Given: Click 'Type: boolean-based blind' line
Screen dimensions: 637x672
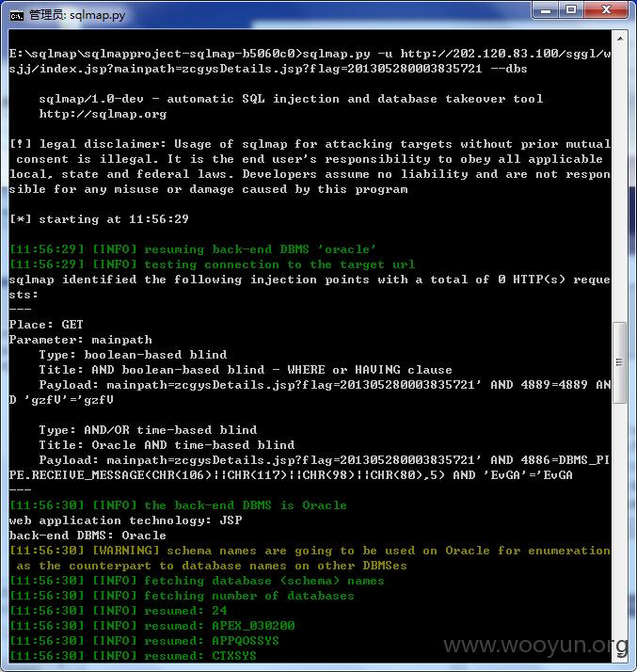Looking at the screenshot, I should pyautogui.click(x=133, y=355).
